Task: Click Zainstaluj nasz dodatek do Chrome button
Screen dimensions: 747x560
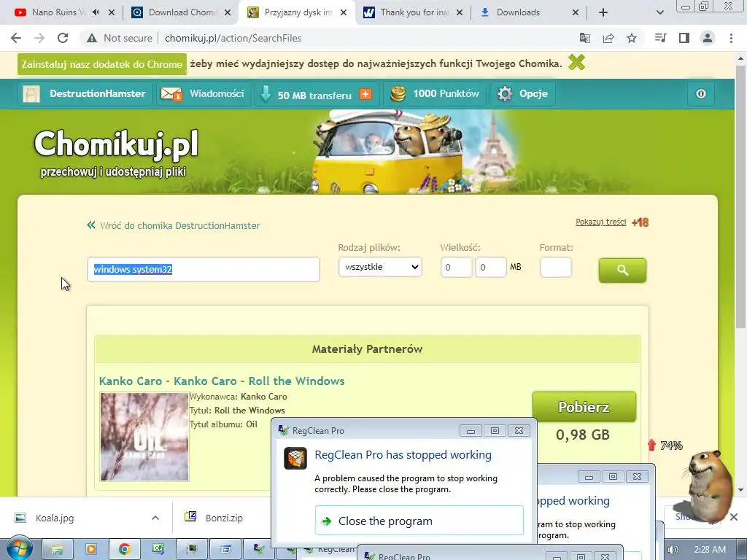Action: pos(101,64)
